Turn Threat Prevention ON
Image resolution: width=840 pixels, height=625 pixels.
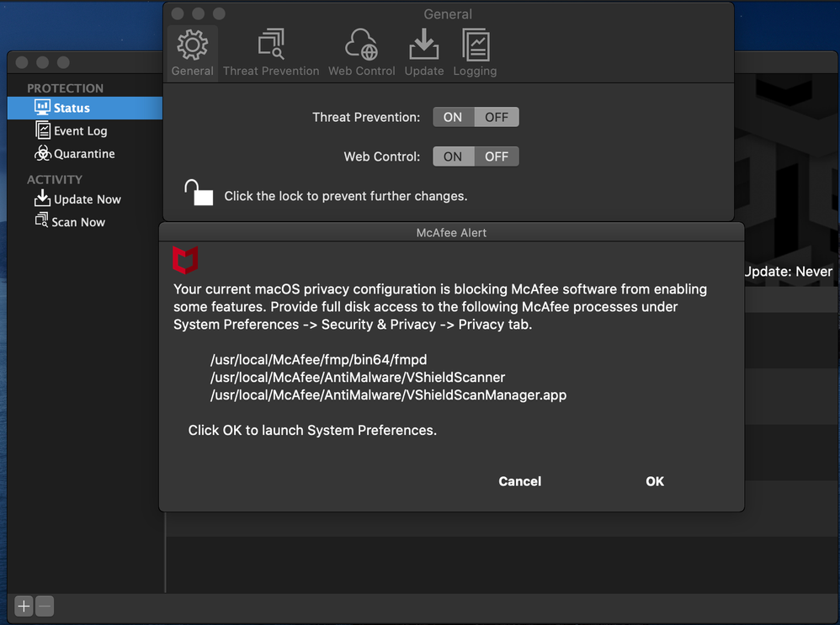click(x=453, y=117)
